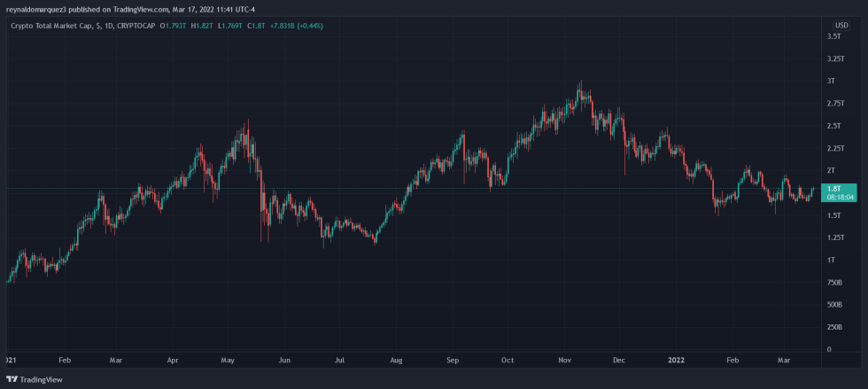
Task: Click the 500B level on the price axis
Action: pos(833,305)
